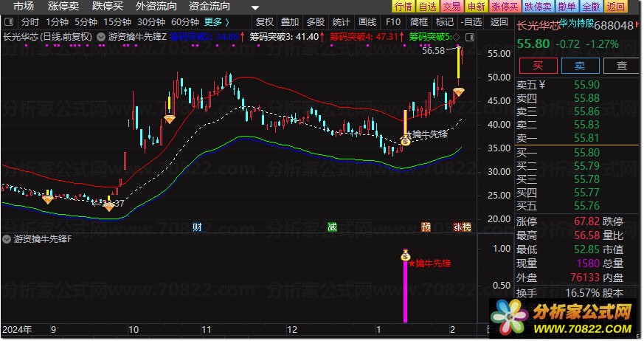Viewport: 644px width, 341px height.
Task: Click the toolbar 返回 button next to -自选
Action: click(x=499, y=22)
